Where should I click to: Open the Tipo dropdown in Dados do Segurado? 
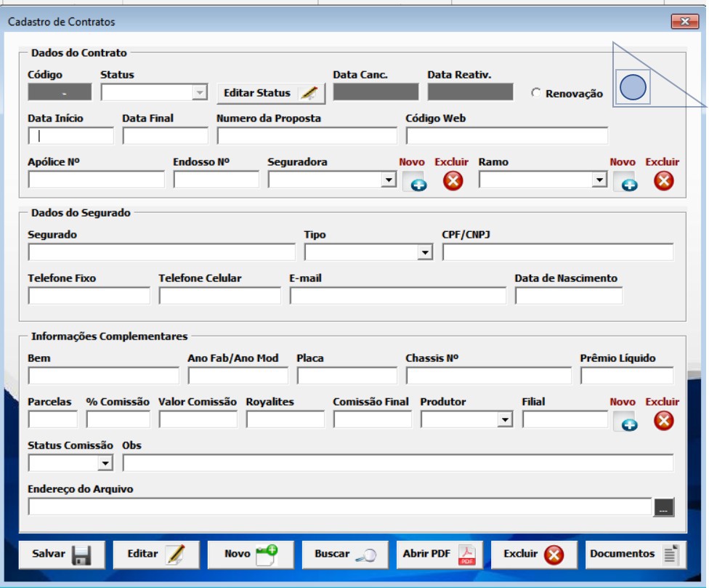pos(426,252)
